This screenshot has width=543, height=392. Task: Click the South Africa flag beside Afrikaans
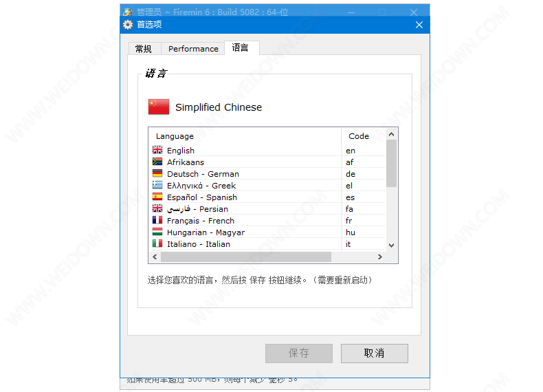coord(157,162)
